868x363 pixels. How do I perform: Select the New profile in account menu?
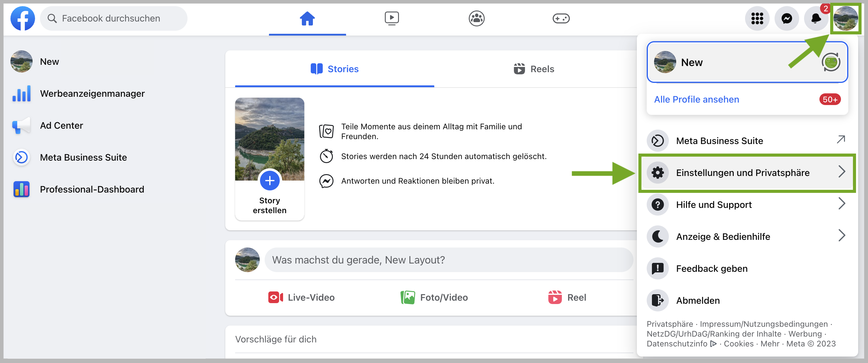point(747,62)
